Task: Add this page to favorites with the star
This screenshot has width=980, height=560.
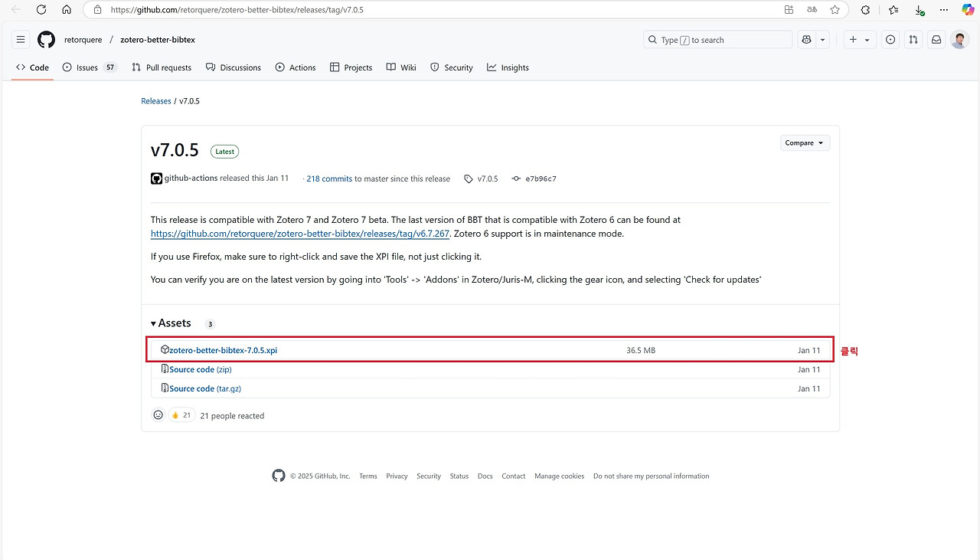Action: (835, 10)
